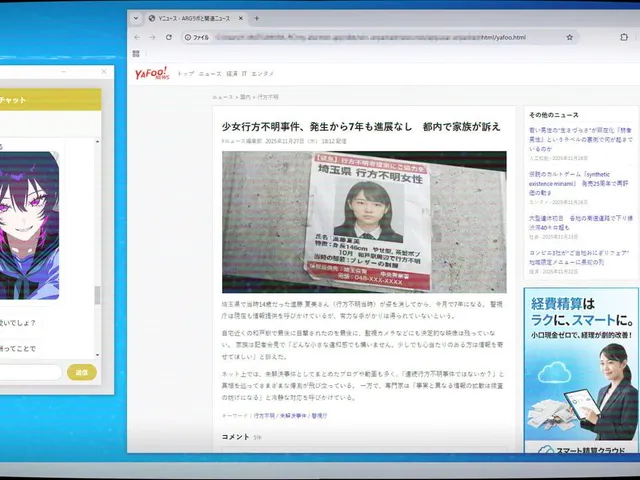
Task: Click the anime girl image in chat
Action: click(x=29, y=225)
